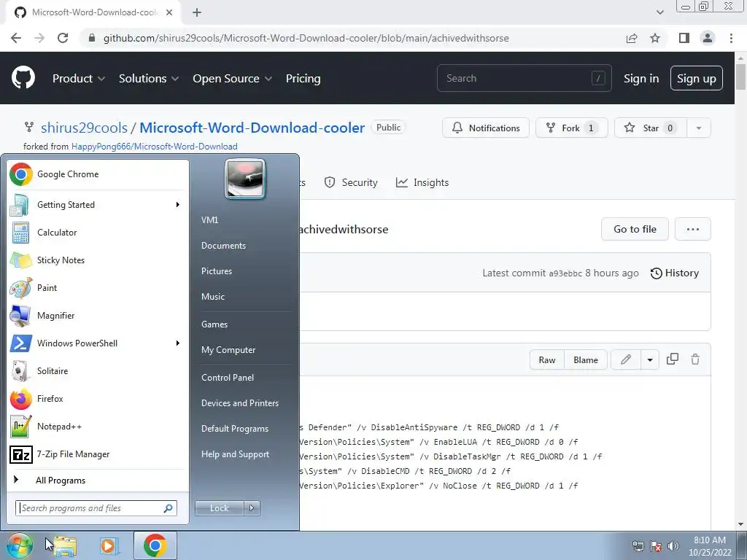Expand the Product dropdown
This screenshot has width=747, height=560.
click(78, 78)
